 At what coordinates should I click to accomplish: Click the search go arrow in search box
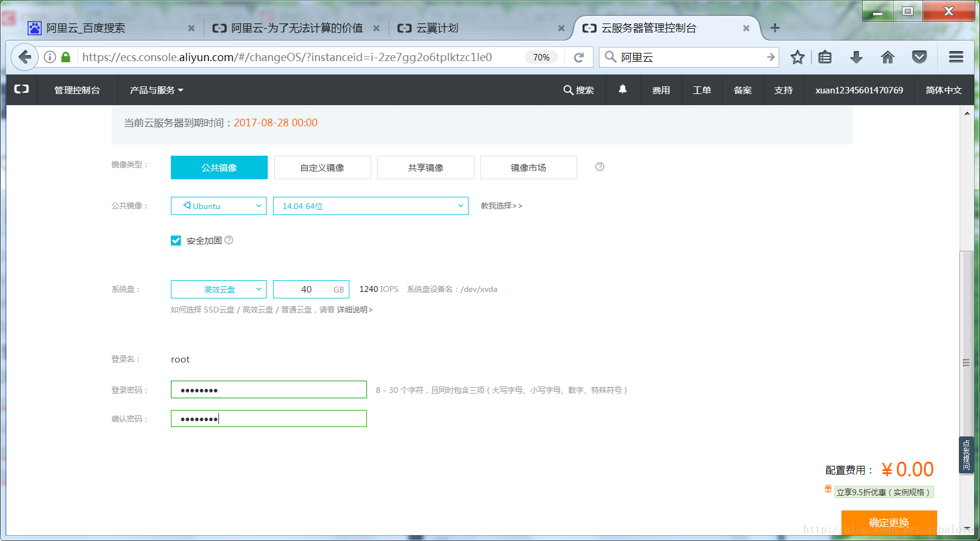click(770, 57)
